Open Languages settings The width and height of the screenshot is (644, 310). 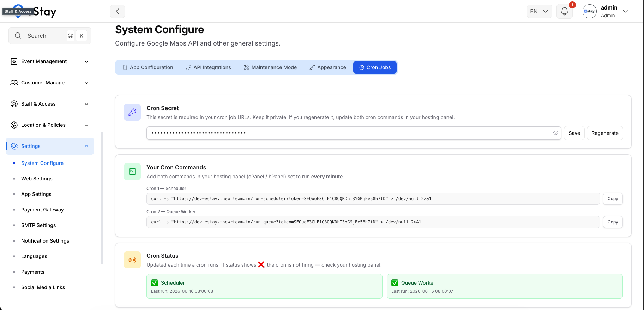pyautogui.click(x=34, y=256)
